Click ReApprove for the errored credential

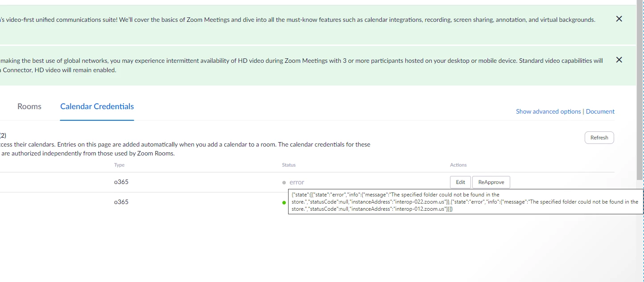(x=491, y=182)
